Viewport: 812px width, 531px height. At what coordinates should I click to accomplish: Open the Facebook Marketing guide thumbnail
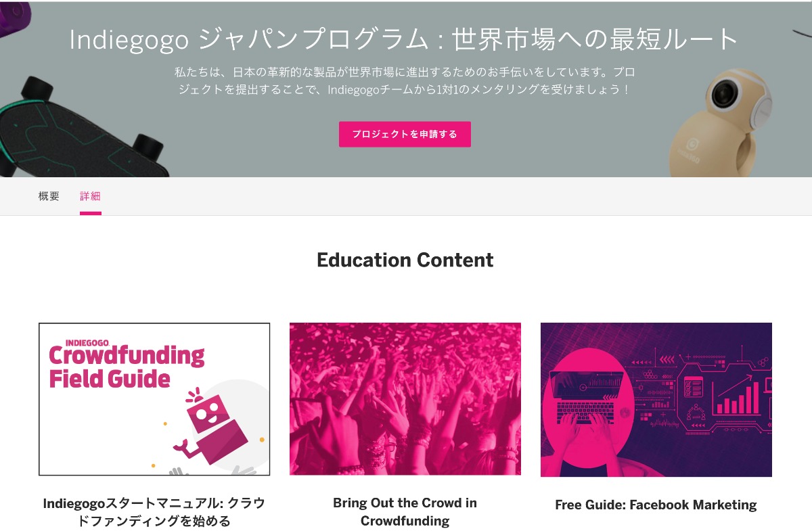[656, 400]
